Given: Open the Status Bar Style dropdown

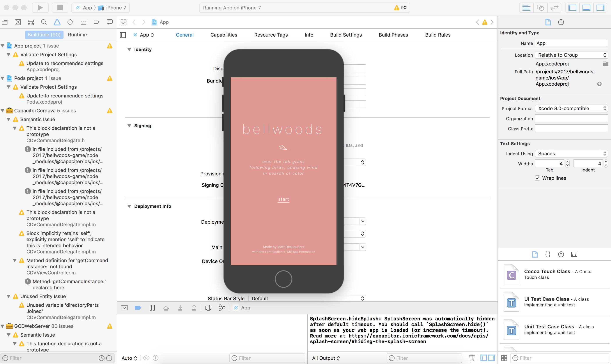Looking at the screenshot, I should coord(307,298).
